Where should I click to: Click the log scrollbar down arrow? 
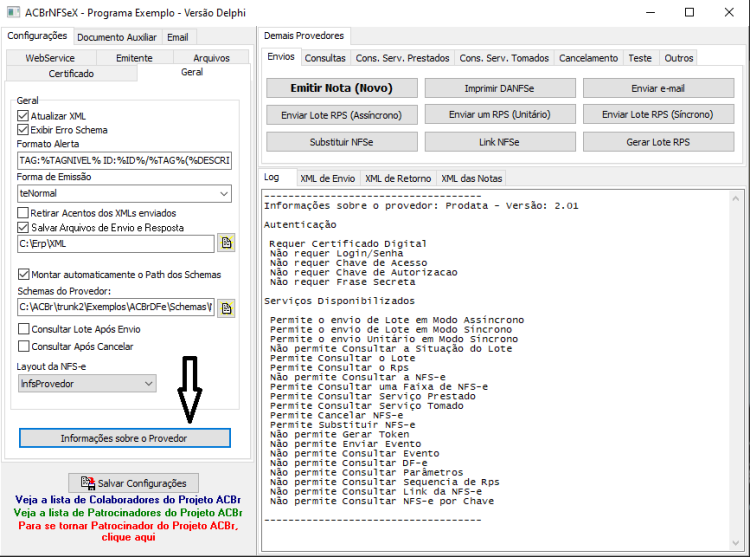click(736, 543)
